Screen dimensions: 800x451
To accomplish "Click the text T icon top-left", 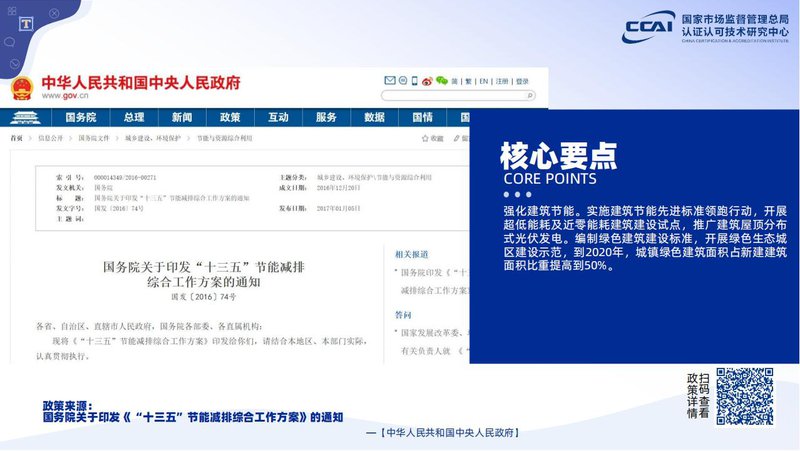I will pyautogui.click(x=26, y=24).
